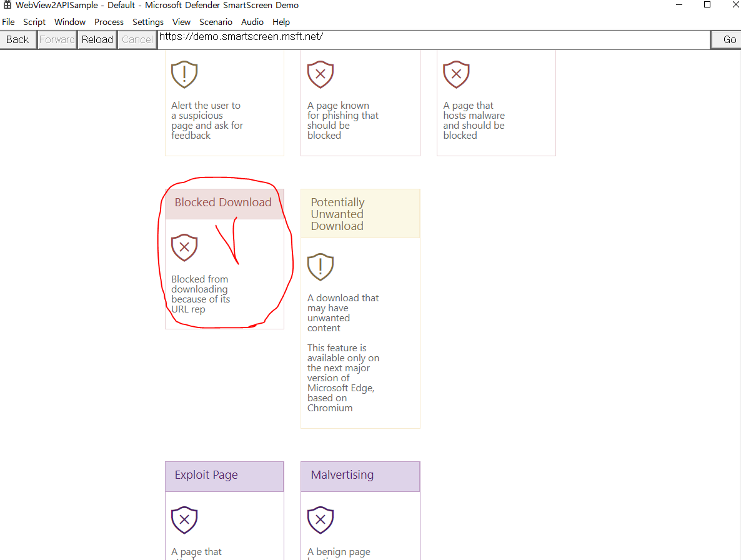Open the Malvertising demo header
Viewport: 741px width, 560px height.
(360, 476)
